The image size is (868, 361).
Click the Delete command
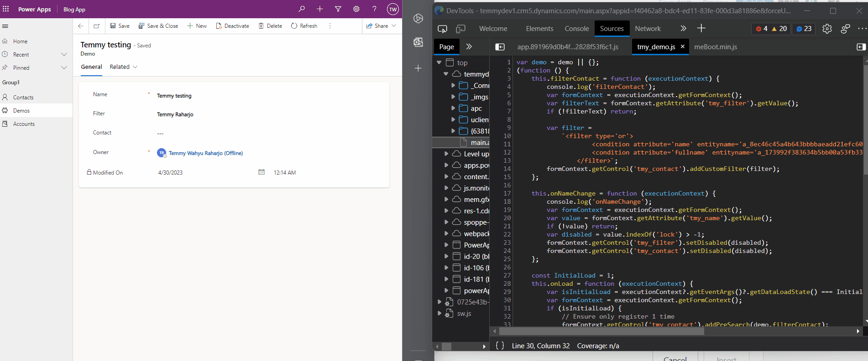[270, 26]
